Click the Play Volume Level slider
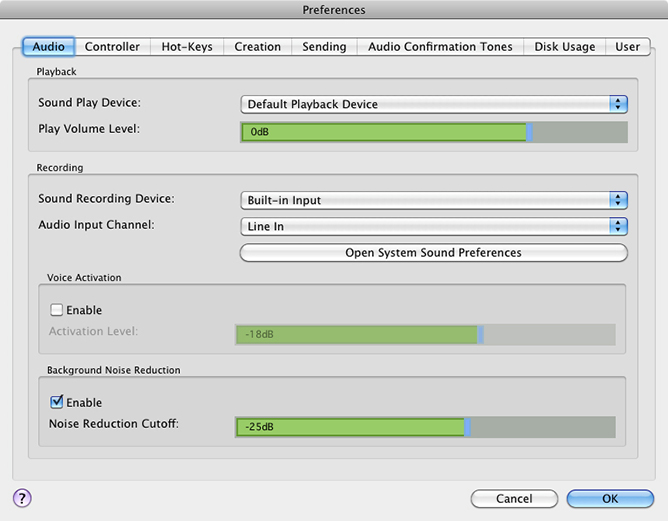The width and height of the screenshot is (668, 521). pyautogui.click(x=433, y=132)
